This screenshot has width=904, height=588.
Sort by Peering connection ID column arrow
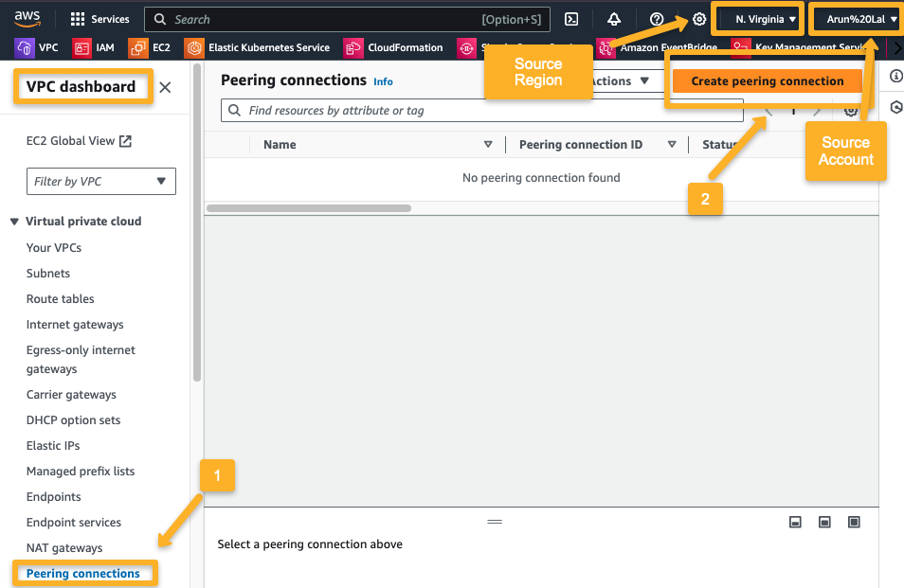click(672, 145)
